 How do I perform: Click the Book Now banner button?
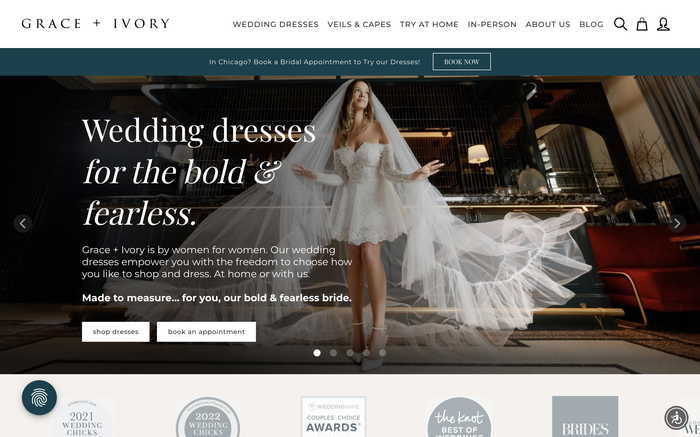(462, 62)
